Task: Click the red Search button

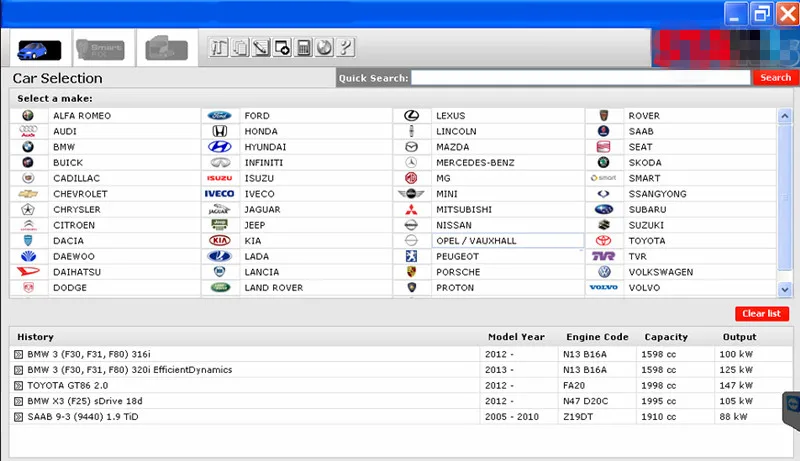Action: pos(776,78)
